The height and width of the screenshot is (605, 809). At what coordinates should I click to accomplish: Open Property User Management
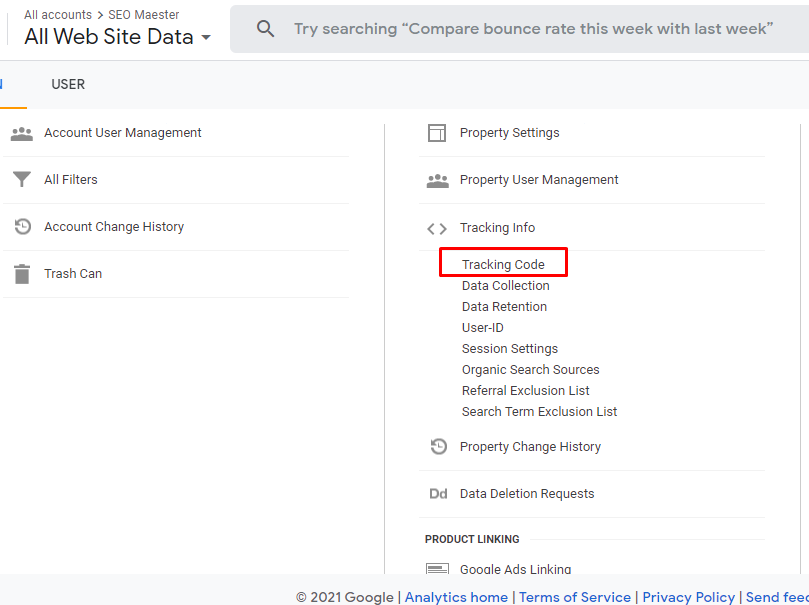coord(539,179)
